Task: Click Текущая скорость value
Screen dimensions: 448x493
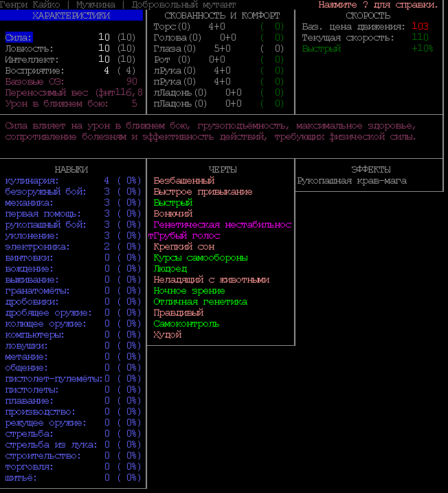Action: (x=420, y=37)
